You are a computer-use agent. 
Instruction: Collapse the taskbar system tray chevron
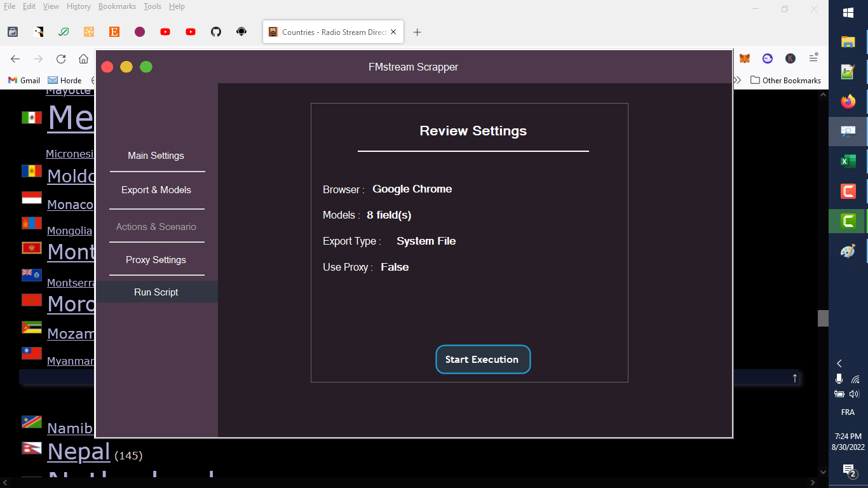(839, 363)
